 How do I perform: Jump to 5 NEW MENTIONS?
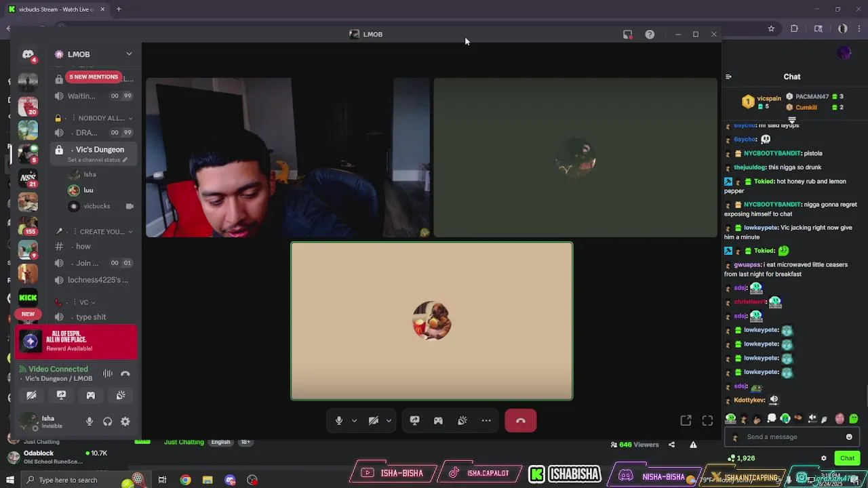point(94,77)
